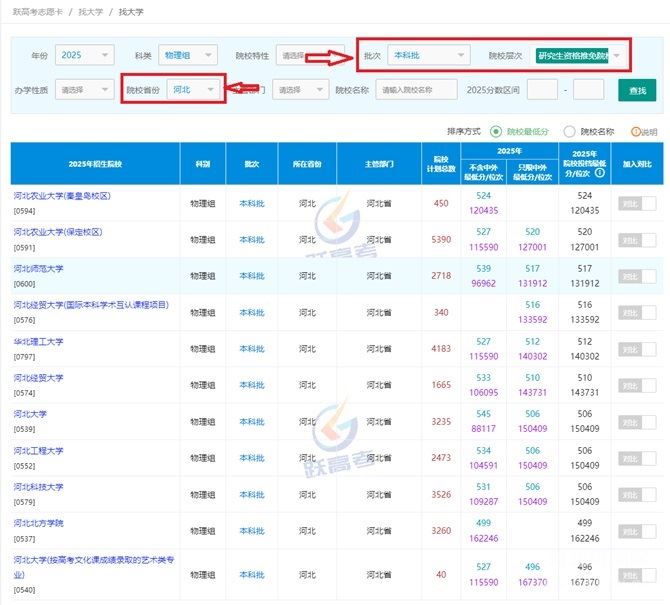The width and height of the screenshot is (670, 605).
Task: Click the upper bound 2025分数区间 field
Action: pos(588,90)
